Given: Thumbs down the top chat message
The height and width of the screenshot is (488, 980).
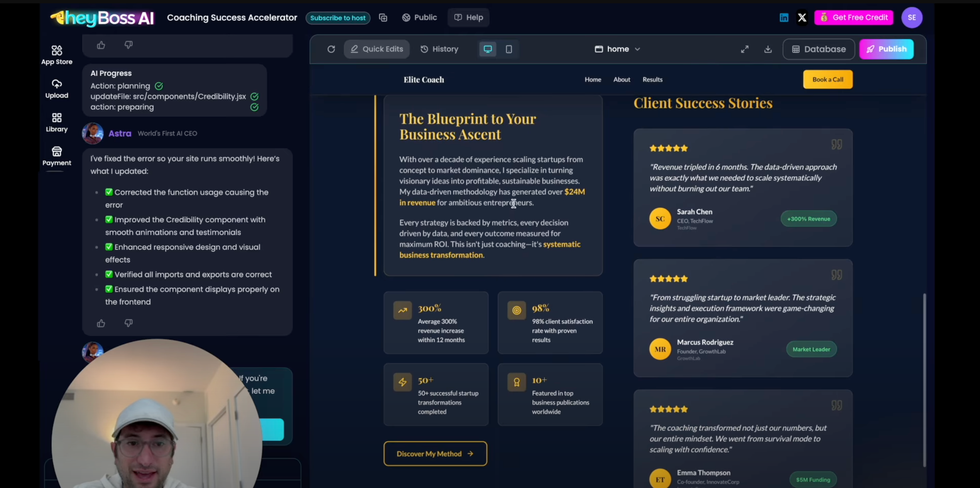Looking at the screenshot, I should 129,45.
